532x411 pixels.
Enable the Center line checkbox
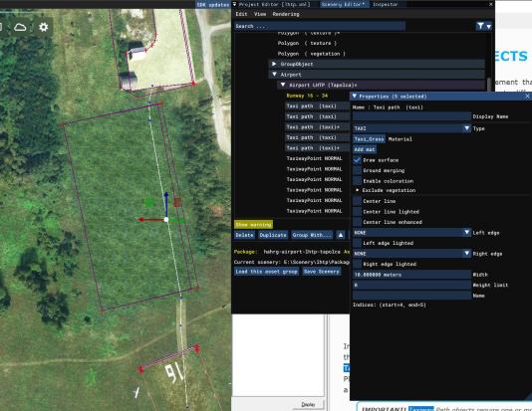pos(358,201)
